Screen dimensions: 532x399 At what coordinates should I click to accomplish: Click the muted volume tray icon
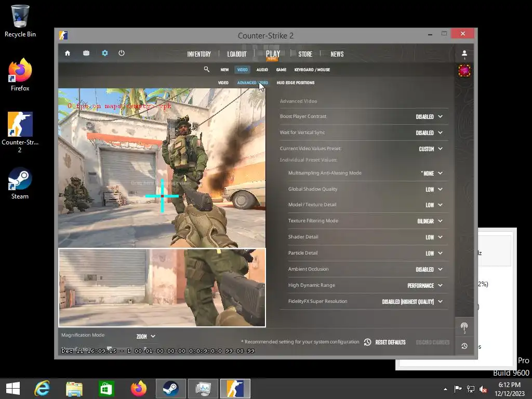tap(483, 389)
